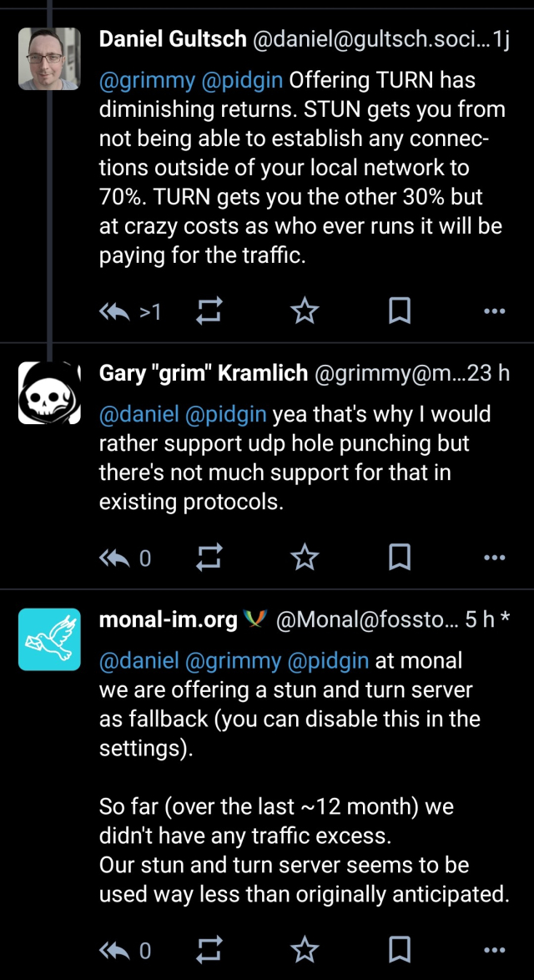
Task: Bookmark Gary Kramlich's post
Action: [400, 558]
